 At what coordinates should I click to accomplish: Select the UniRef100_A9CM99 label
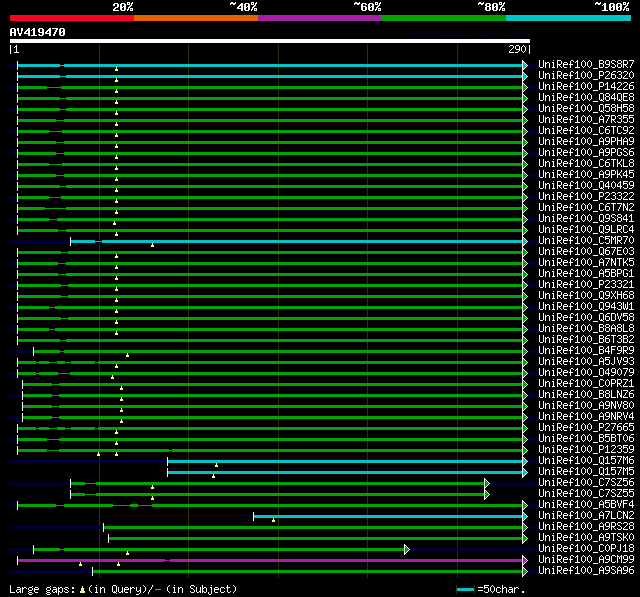pyautogui.click(x=586, y=560)
